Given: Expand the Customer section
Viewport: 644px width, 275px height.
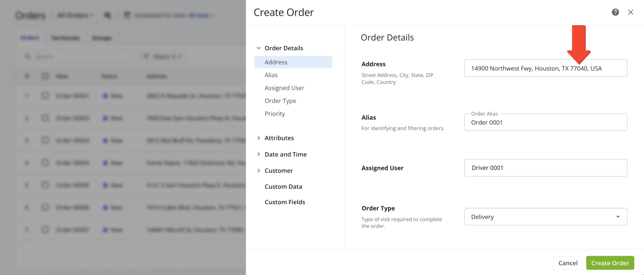Looking at the screenshot, I should pyautogui.click(x=258, y=171).
